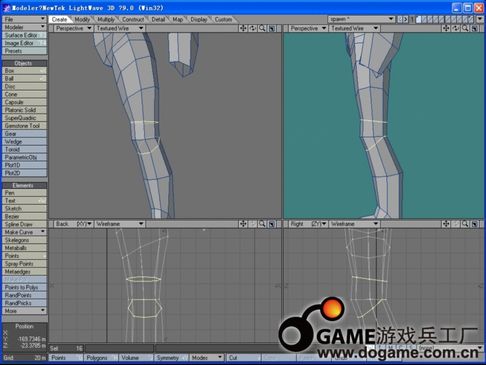
Task: Maximize the Back wireframe viewport
Action: point(272,224)
